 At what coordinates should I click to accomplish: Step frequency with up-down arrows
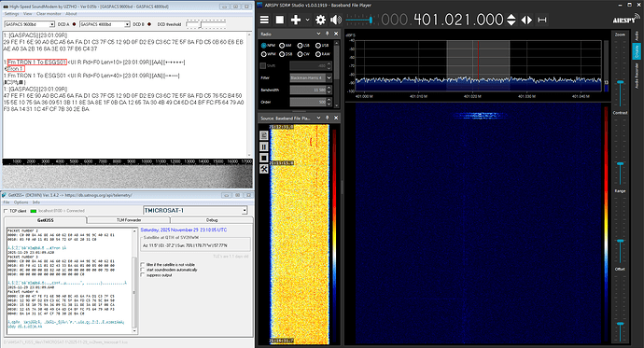(511, 20)
